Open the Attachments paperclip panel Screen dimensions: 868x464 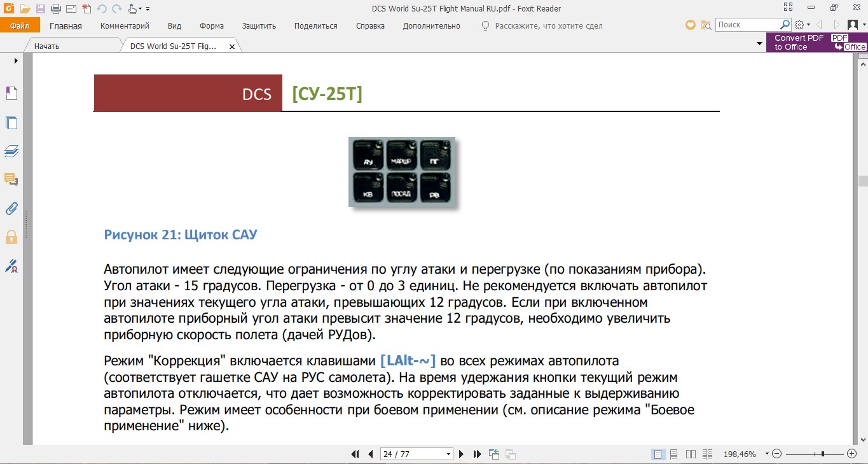(x=11, y=208)
